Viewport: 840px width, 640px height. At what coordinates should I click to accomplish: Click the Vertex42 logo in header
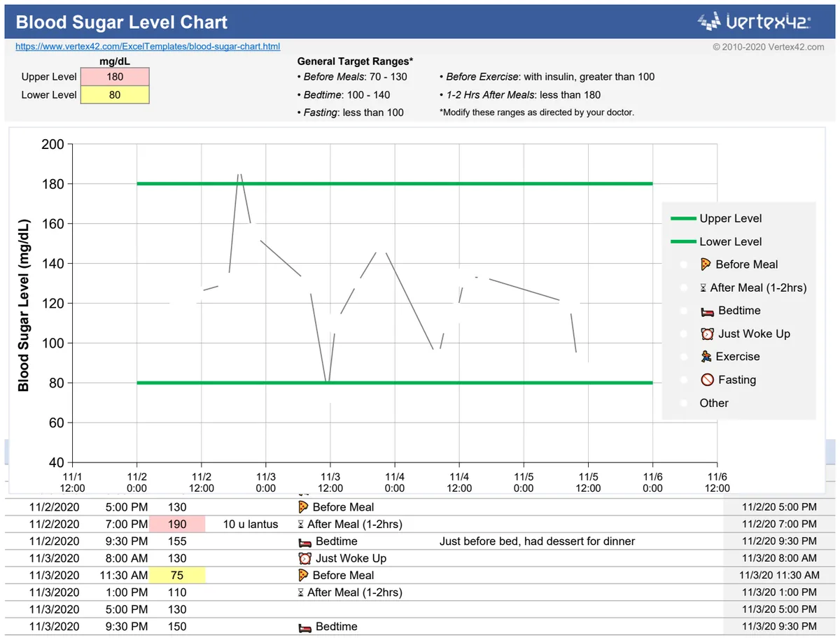pos(754,22)
